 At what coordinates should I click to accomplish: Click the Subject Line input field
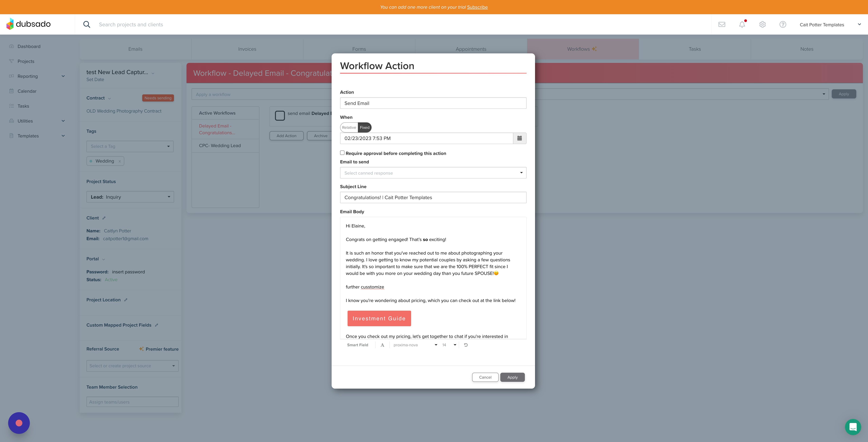pos(433,197)
